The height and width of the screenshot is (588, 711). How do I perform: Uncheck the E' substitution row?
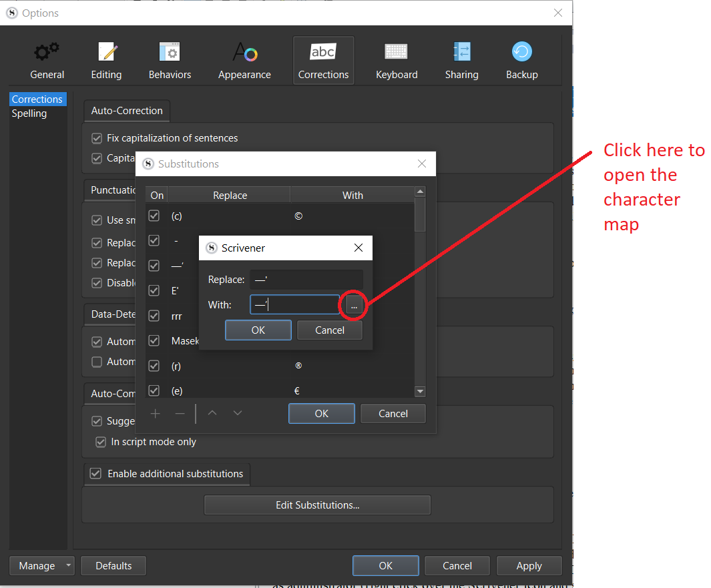click(154, 290)
